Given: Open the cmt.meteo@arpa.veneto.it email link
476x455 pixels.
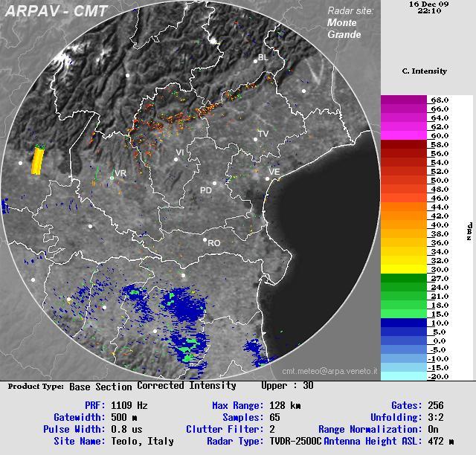Looking at the screenshot, I should pos(329,370).
